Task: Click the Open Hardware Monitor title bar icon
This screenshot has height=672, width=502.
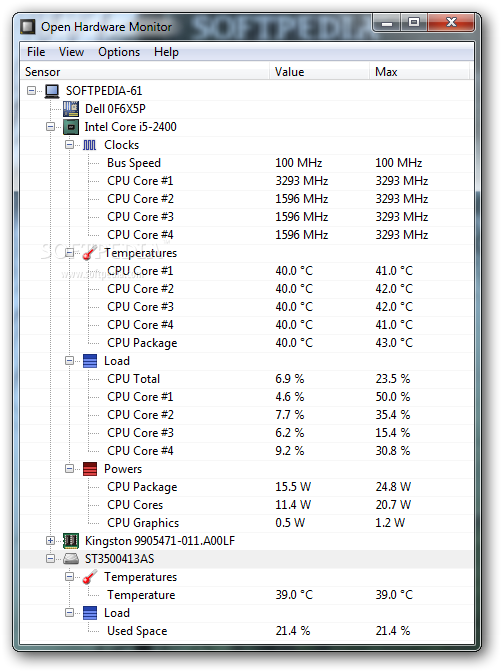Action: [28, 27]
